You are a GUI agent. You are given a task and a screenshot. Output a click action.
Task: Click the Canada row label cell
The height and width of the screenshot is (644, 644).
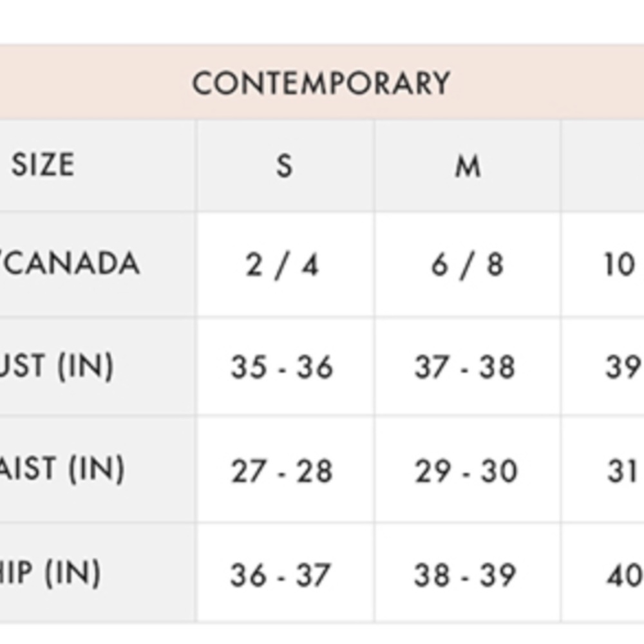(98, 264)
